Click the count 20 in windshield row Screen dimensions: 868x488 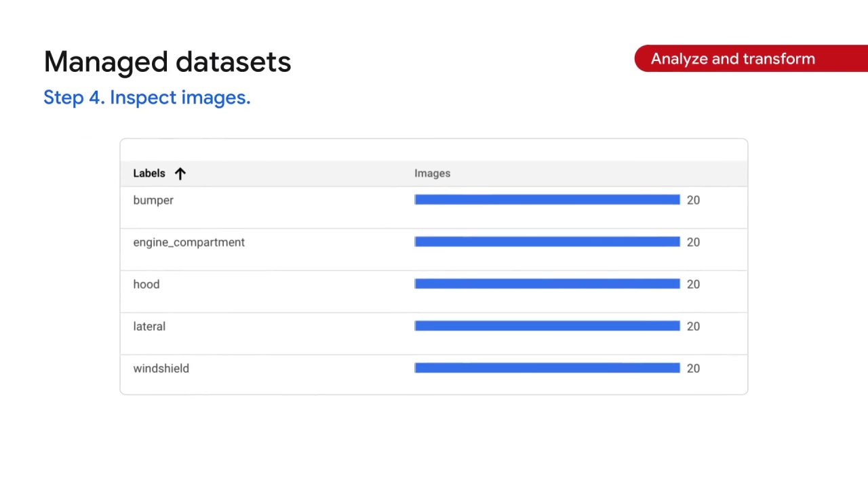[693, 368]
